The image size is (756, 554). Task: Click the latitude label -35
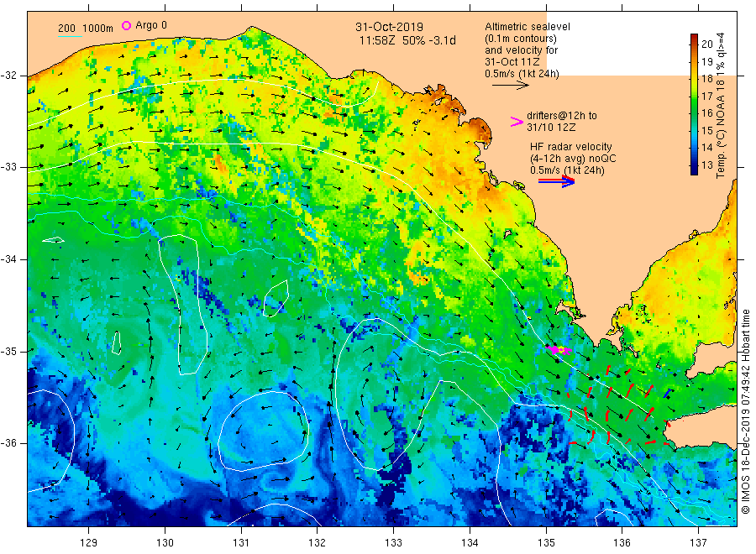point(8,351)
